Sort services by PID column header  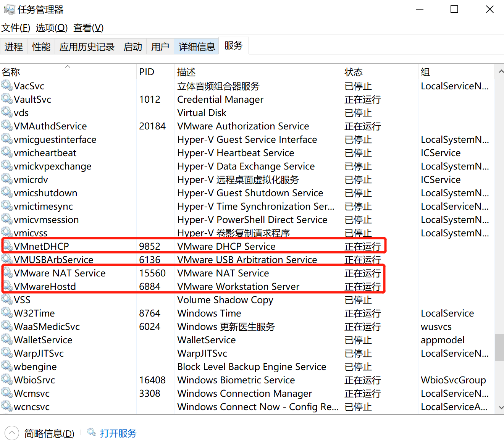point(155,72)
